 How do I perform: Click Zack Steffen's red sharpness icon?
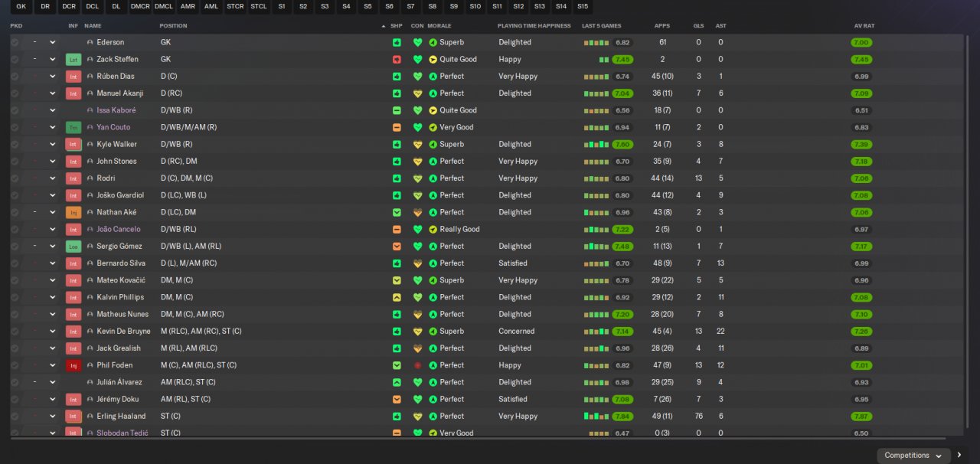coord(397,59)
